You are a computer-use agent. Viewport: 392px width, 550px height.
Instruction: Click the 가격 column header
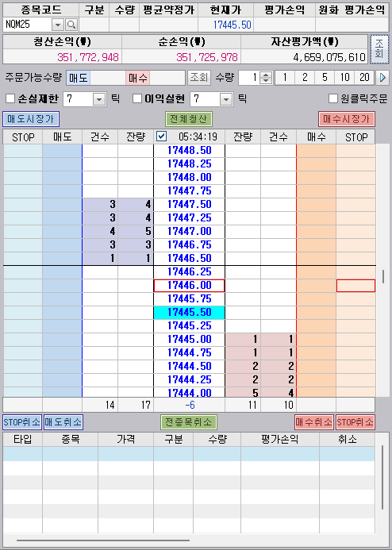pos(126,440)
